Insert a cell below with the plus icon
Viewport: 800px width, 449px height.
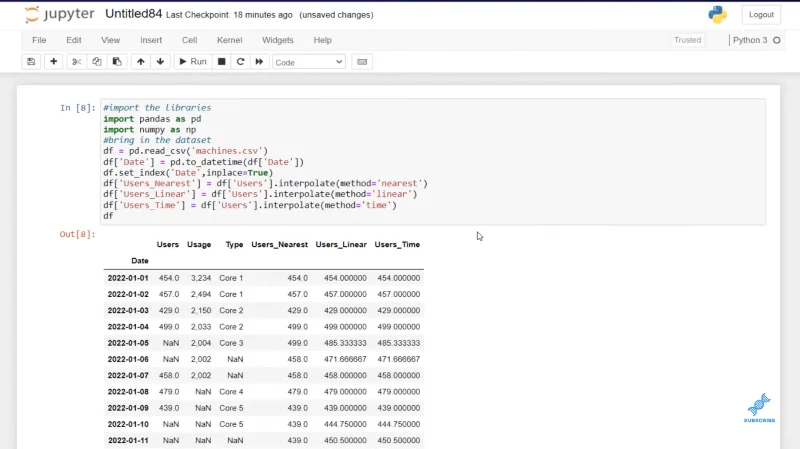click(54, 62)
